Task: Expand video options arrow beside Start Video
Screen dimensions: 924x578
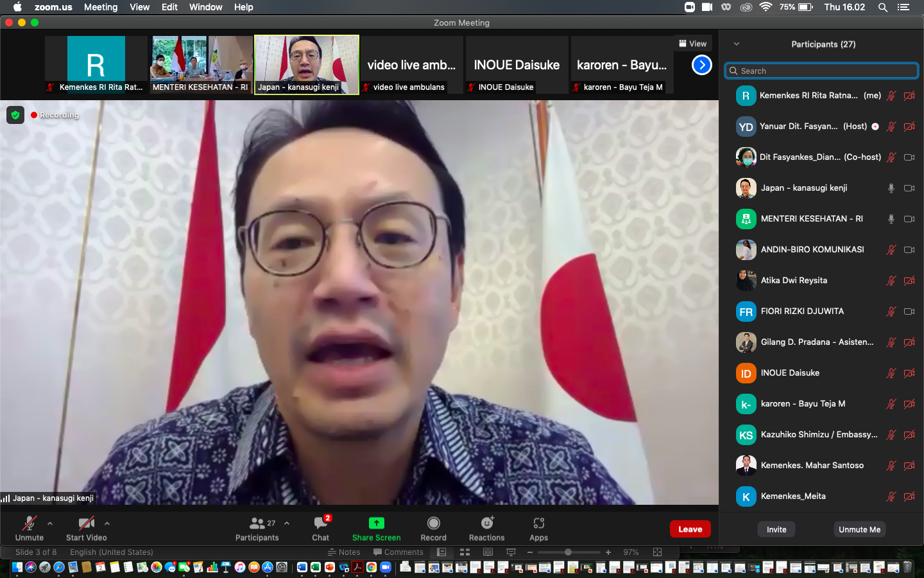Action: (107, 523)
